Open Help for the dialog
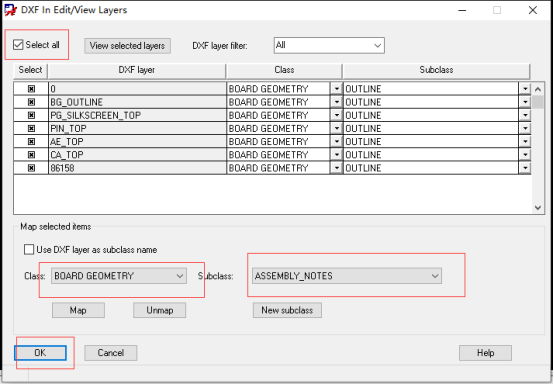The width and height of the screenshot is (554, 385). [485, 353]
